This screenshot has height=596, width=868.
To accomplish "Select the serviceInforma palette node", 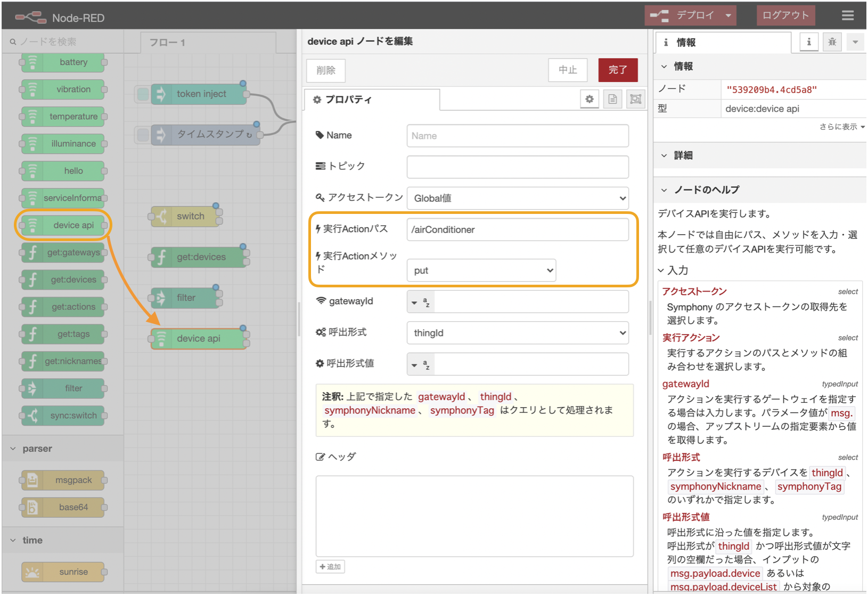I will click(63, 198).
